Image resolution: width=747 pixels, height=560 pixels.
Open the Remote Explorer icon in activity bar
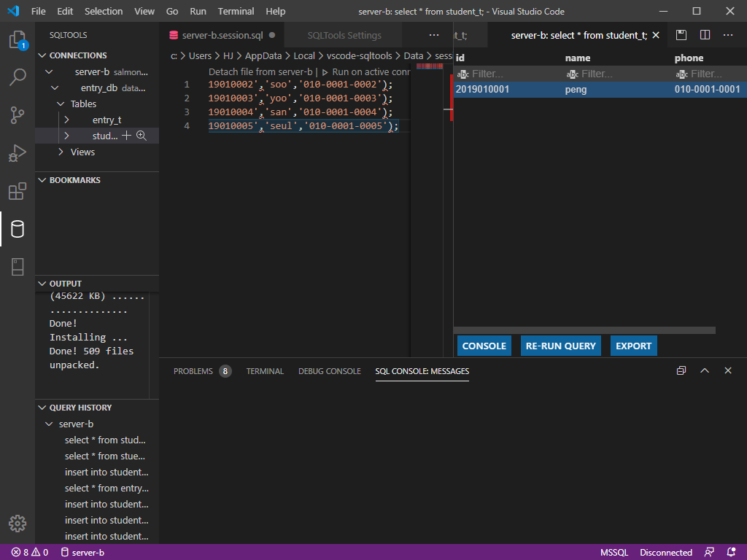[18, 267]
